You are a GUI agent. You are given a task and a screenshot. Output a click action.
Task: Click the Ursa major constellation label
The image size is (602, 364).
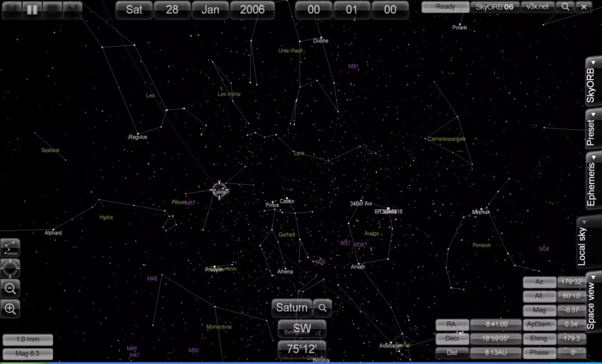click(291, 51)
